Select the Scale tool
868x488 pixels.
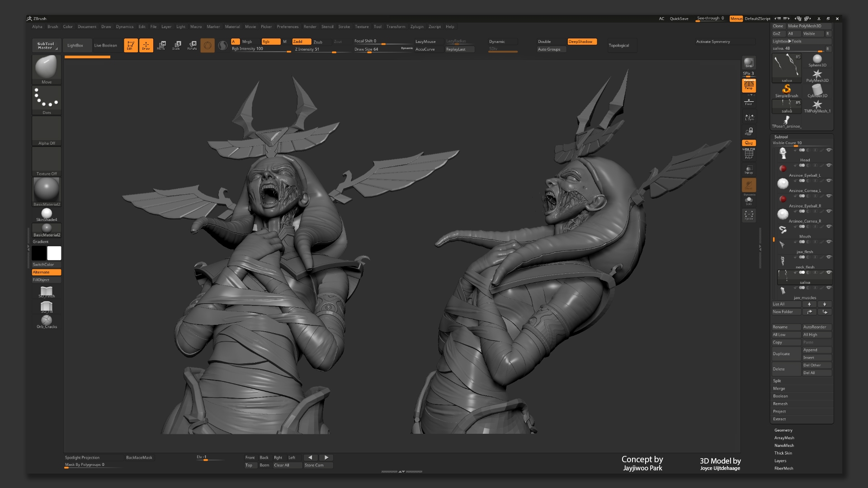pos(176,45)
